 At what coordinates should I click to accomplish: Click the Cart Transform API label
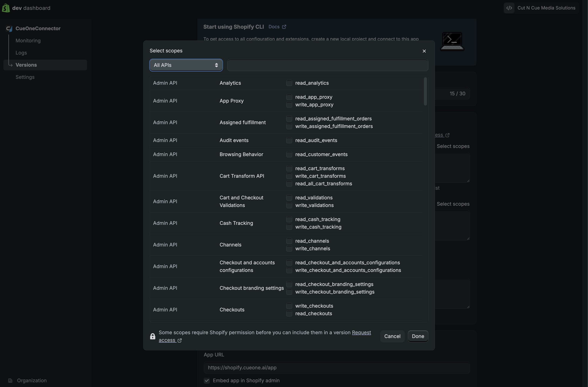(x=242, y=176)
